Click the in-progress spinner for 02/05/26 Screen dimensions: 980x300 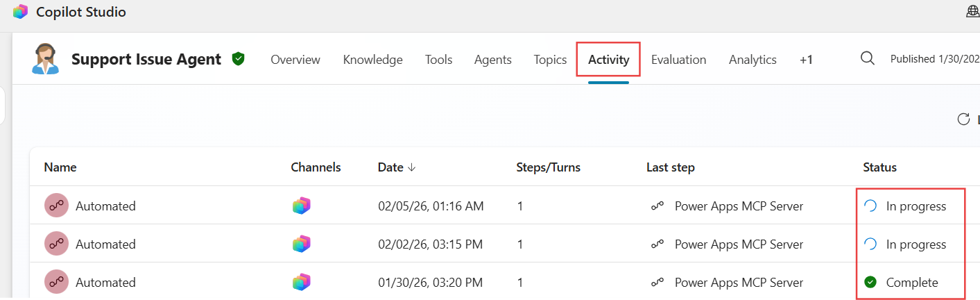pyautogui.click(x=870, y=206)
